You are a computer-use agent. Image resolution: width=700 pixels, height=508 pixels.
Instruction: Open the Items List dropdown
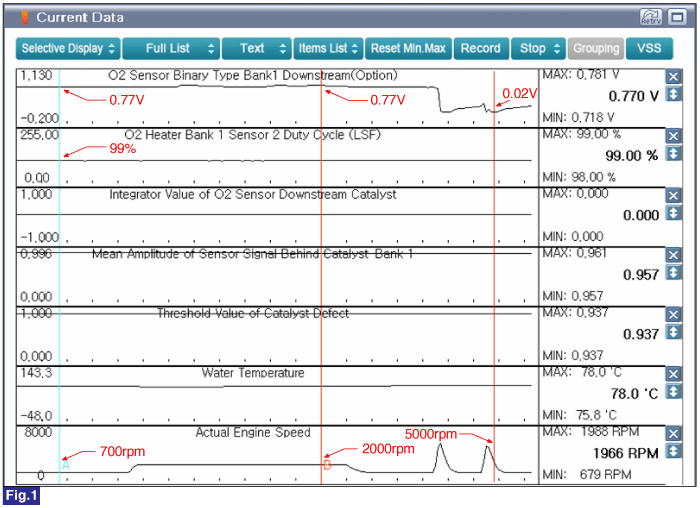[328, 48]
